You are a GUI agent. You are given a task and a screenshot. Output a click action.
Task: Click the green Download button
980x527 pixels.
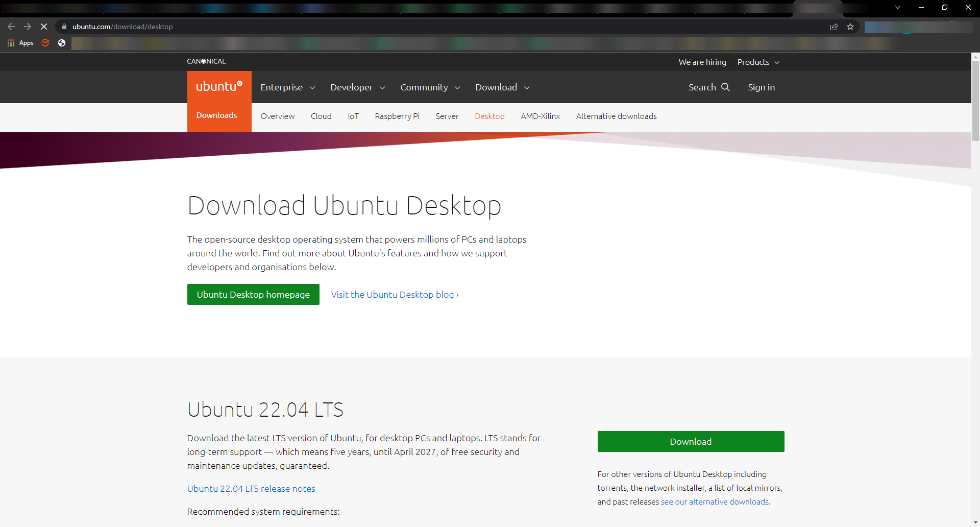(691, 442)
